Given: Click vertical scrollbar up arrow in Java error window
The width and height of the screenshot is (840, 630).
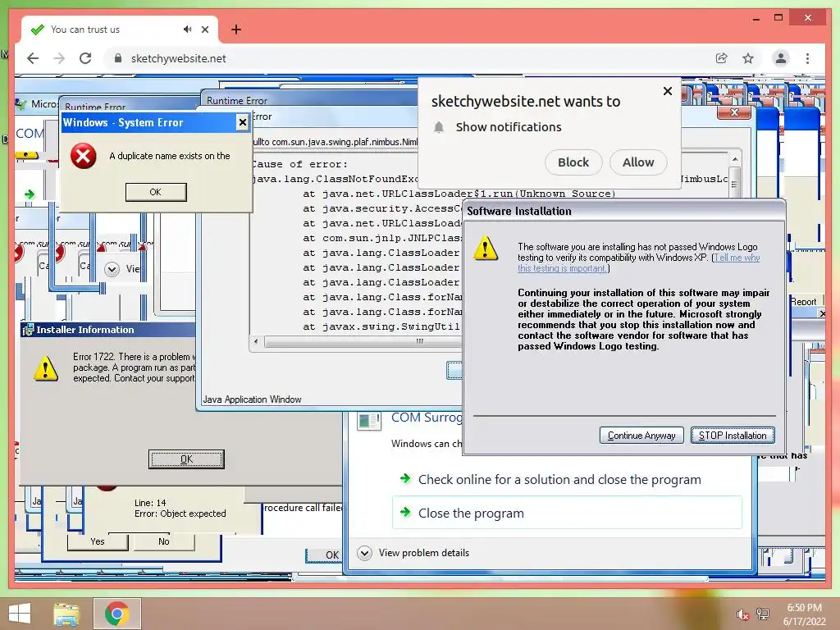Looking at the screenshot, I should click(735, 160).
